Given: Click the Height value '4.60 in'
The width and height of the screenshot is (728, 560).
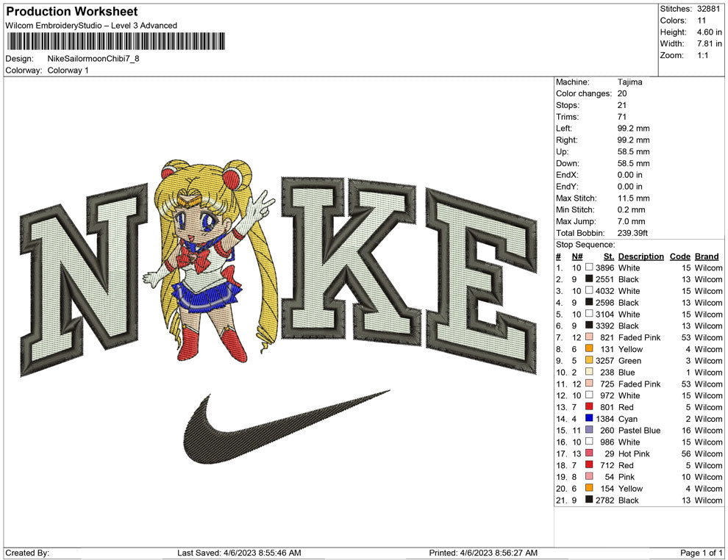Looking at the screenshot, I should pyautogui.click(x=709, y=32).
